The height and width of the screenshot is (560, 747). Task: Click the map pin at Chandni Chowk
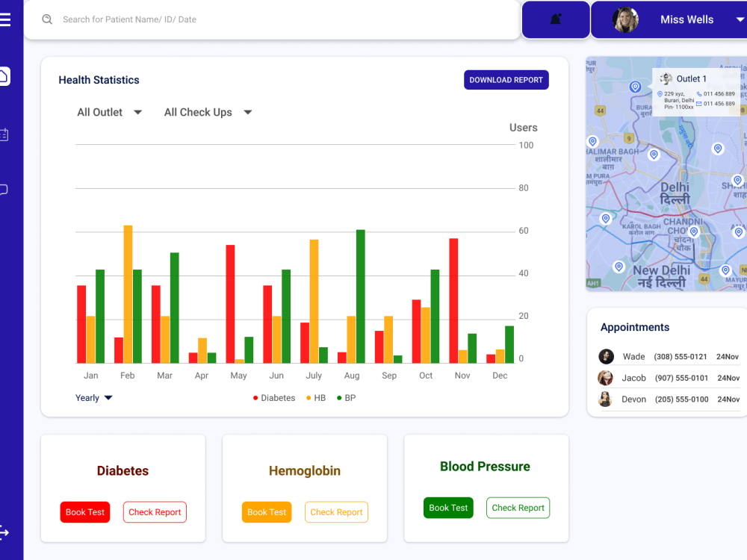(x=694, y=231)
